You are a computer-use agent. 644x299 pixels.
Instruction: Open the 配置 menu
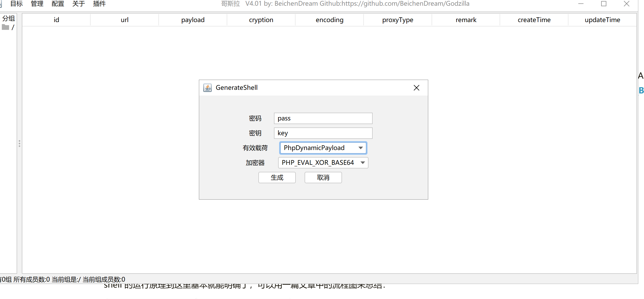[x=58, y=4]
